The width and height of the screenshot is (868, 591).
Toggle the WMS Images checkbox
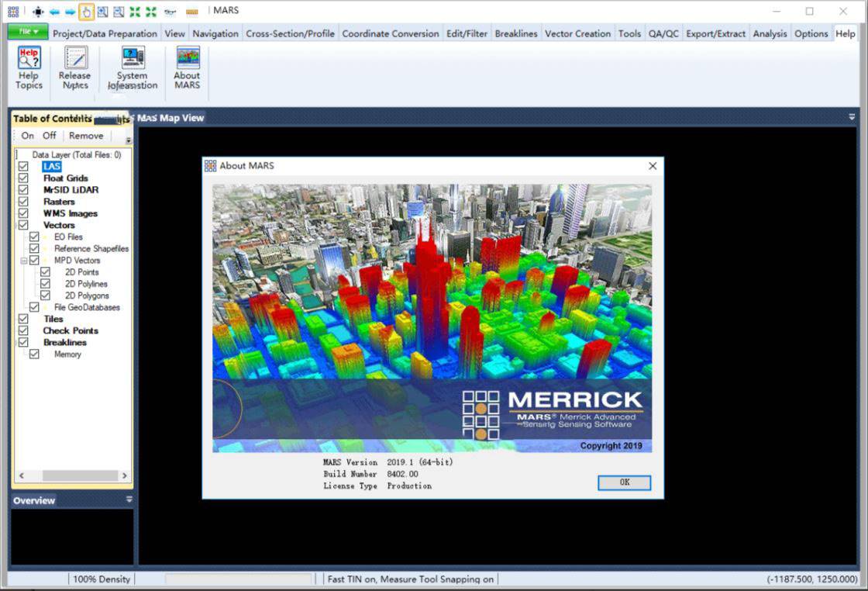(23, 213)
